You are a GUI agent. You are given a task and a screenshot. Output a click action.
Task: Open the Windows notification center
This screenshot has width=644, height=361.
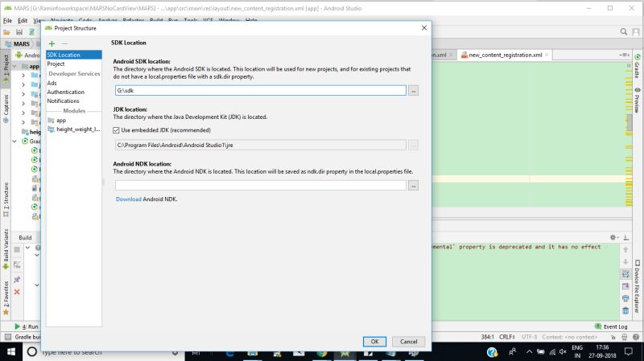[629, 351]
